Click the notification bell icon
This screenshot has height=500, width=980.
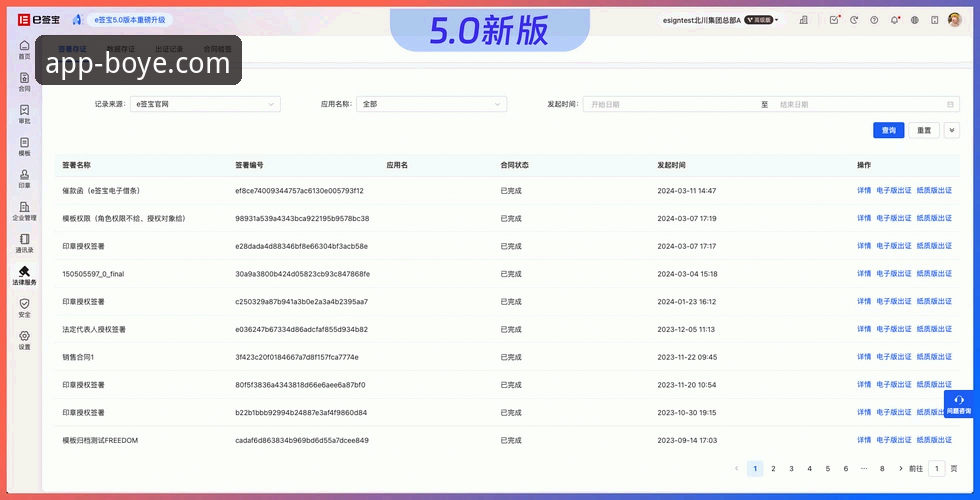click(x=894, y=20)
